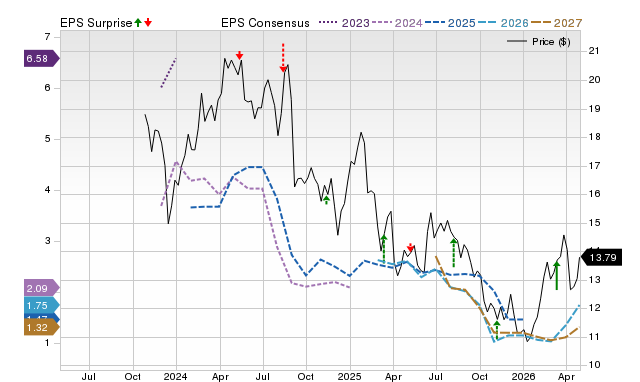This screenshot has width=640, height=382.
Task: Select the green dashed surprise arrow in August 2025
Action: coord(453,253)
